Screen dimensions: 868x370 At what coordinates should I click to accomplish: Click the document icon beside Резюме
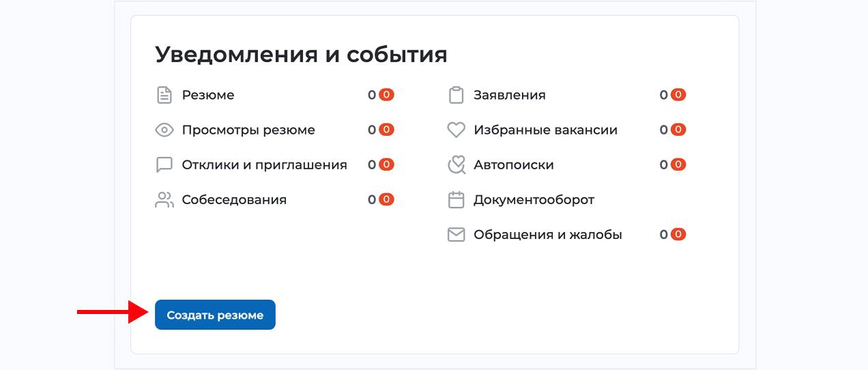(x=164, y=95)
